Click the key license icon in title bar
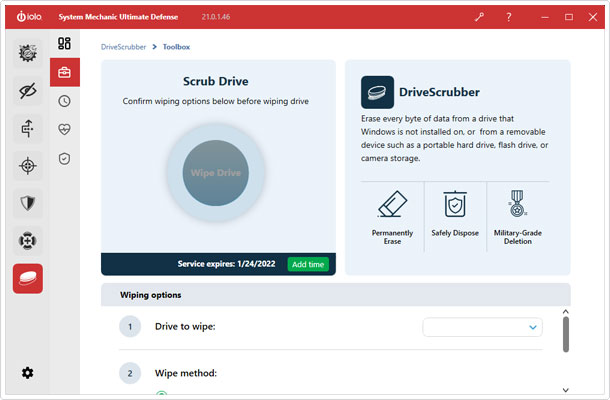The image size is (610, 400). click(479, 17)
